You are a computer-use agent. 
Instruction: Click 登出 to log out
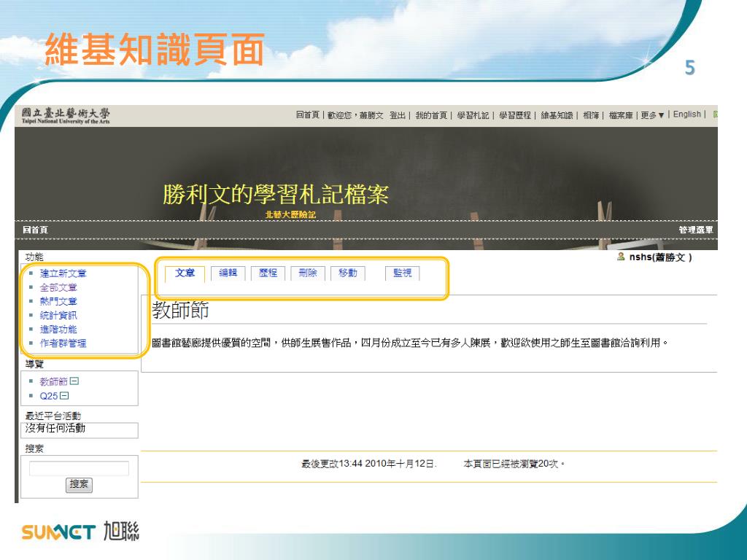[398, 115]
